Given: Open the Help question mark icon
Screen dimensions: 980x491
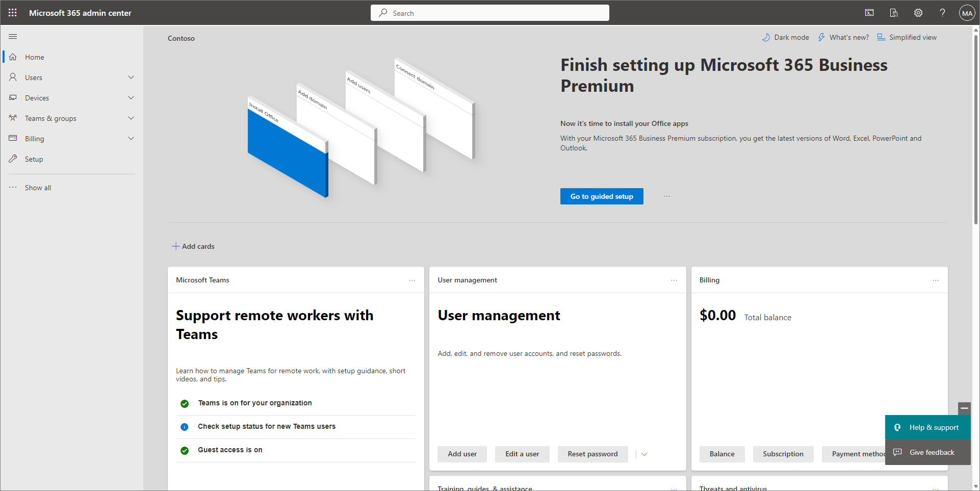Looking at the screenshot, I should pos(943,13).
